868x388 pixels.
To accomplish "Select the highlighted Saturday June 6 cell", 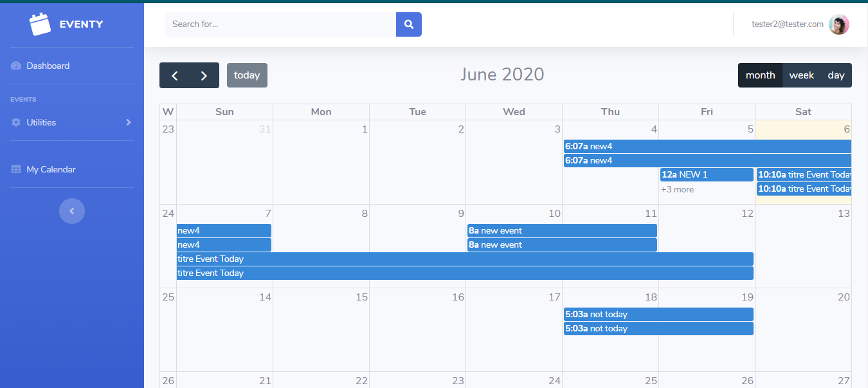I will (803, 129).
